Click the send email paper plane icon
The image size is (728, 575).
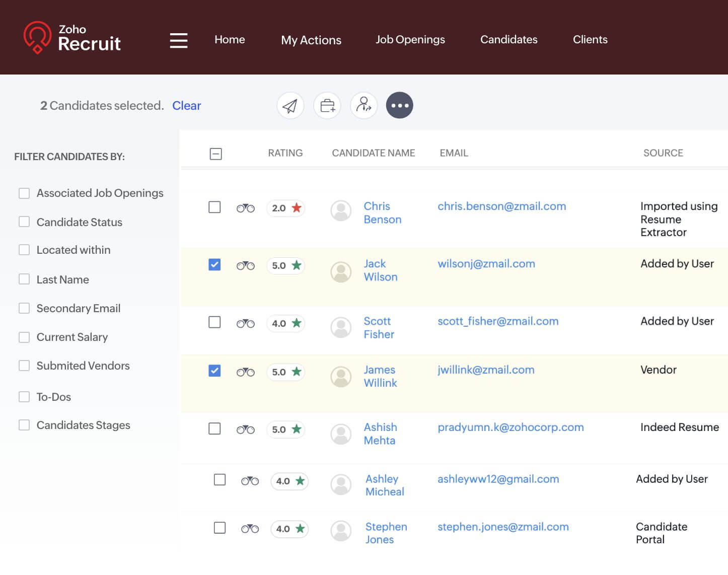point(290,106)
